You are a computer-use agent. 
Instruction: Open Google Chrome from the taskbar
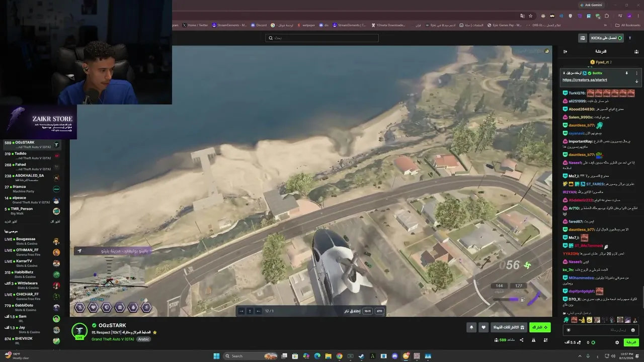point(339,356)
